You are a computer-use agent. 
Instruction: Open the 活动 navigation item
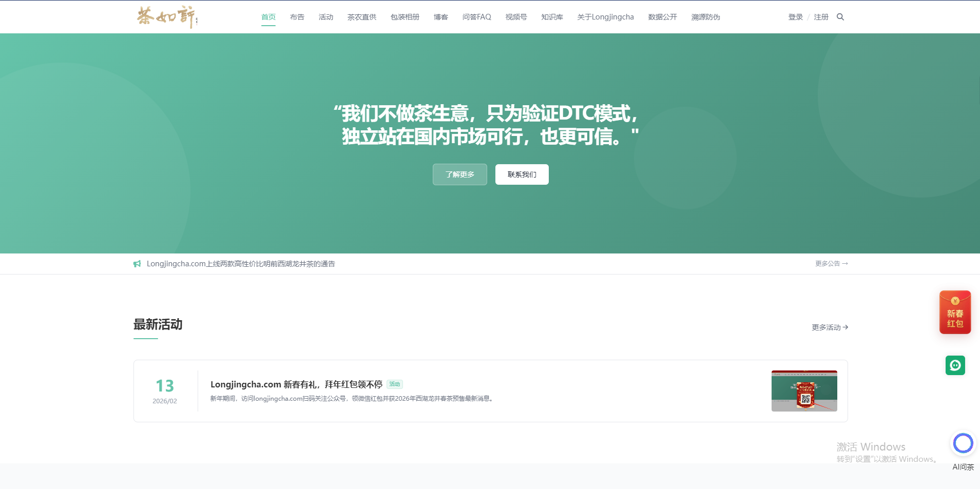(326, 17)
